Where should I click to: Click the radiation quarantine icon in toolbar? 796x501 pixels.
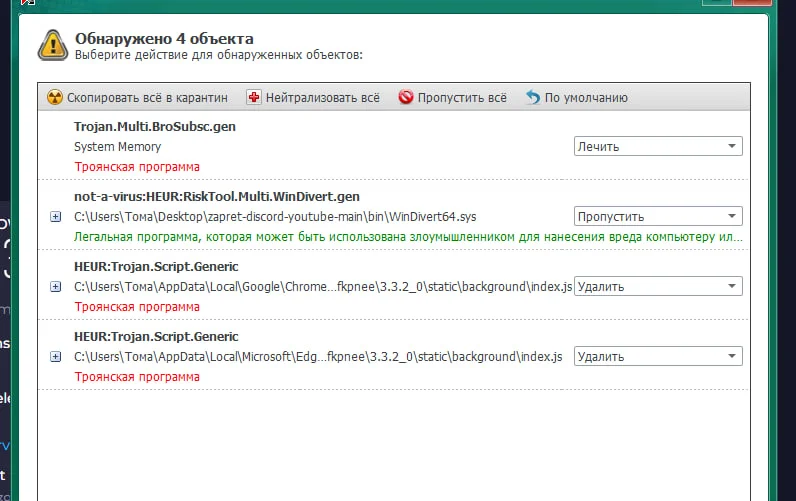55,97
